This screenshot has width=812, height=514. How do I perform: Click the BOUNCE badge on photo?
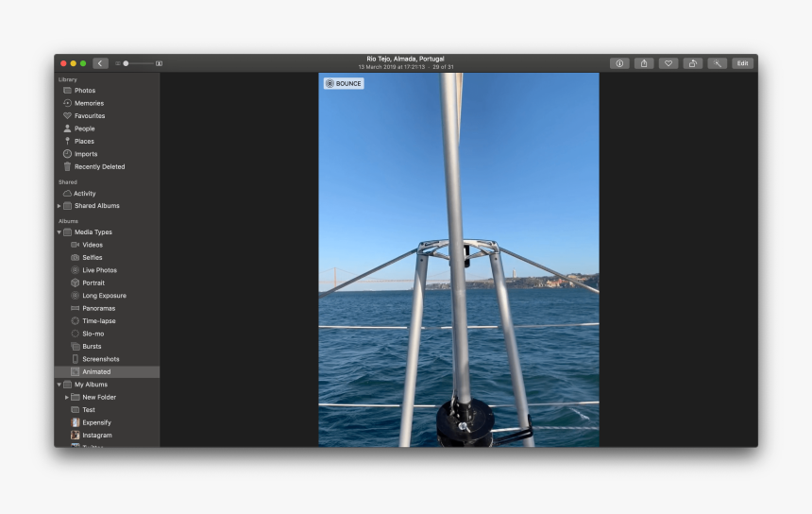[344, 83]
